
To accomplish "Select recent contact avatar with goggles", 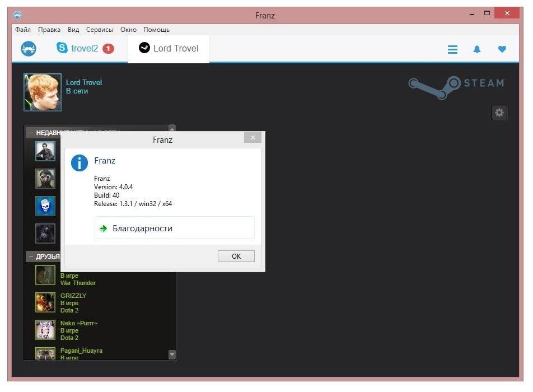I will click(45, 179).
